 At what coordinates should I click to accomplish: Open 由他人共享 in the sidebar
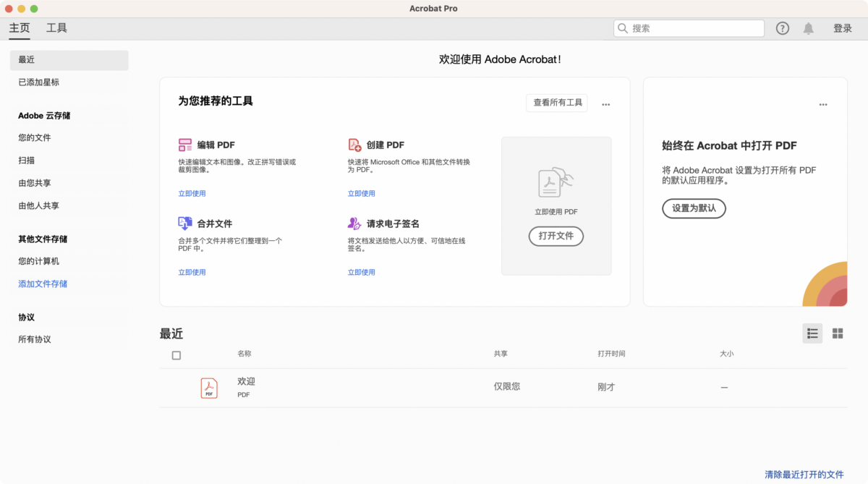[38, 205]
